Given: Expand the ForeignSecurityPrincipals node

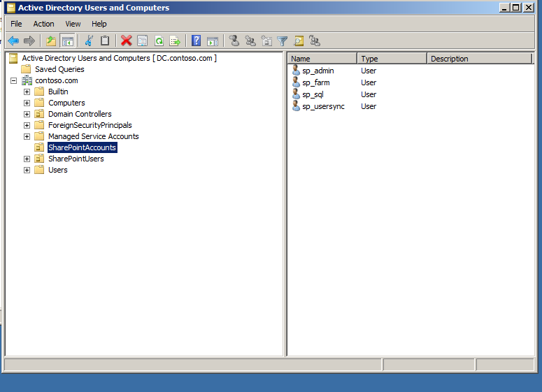Looking at the screenshot, I should click(x=27, y=125).
